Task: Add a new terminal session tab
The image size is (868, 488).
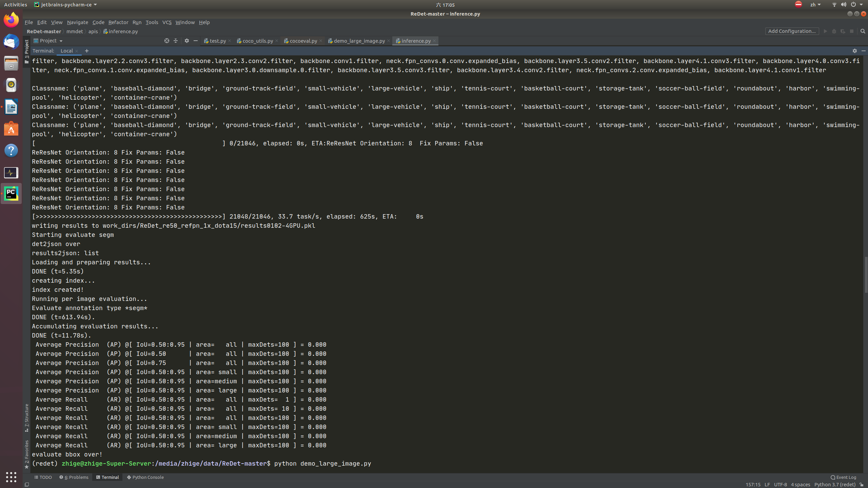Action: click(x=87, y=51)
